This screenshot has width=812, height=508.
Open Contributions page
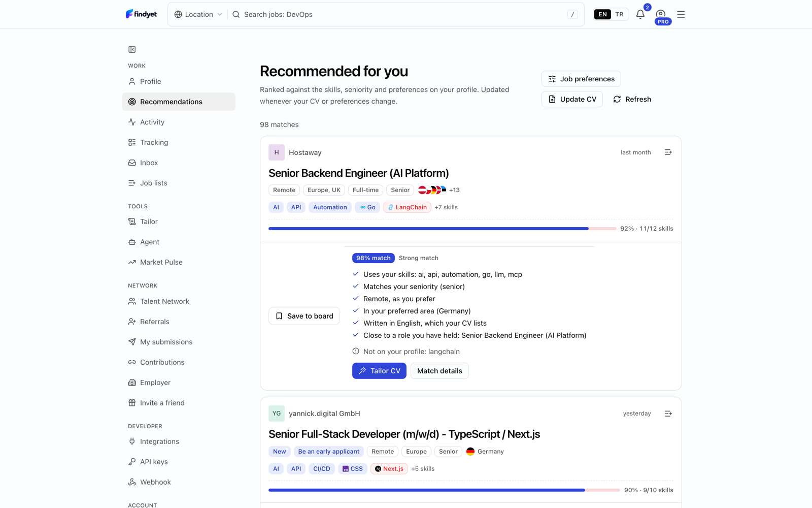(179, 362)
